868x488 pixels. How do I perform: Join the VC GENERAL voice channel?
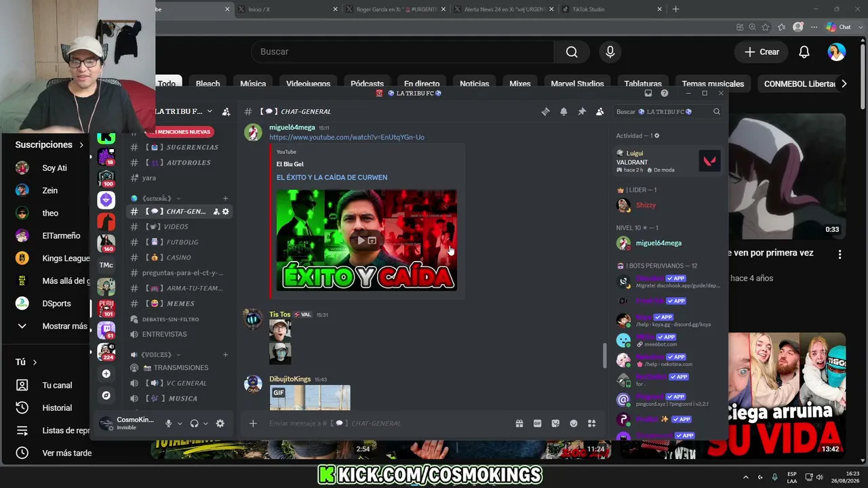(x=179, y=383)
